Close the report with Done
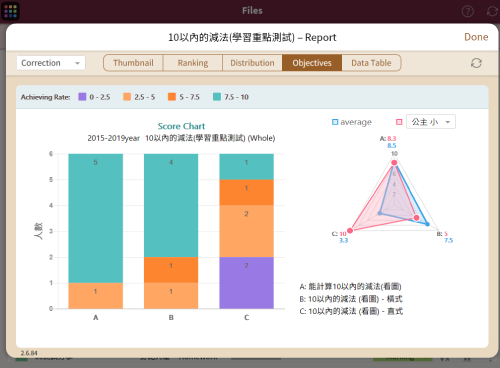 (476, 37)
